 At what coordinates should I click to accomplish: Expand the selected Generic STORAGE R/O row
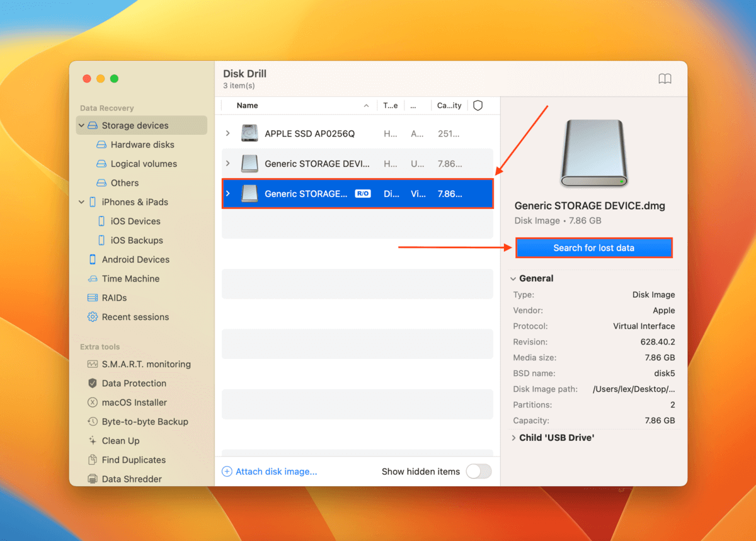tap(228, 194)
